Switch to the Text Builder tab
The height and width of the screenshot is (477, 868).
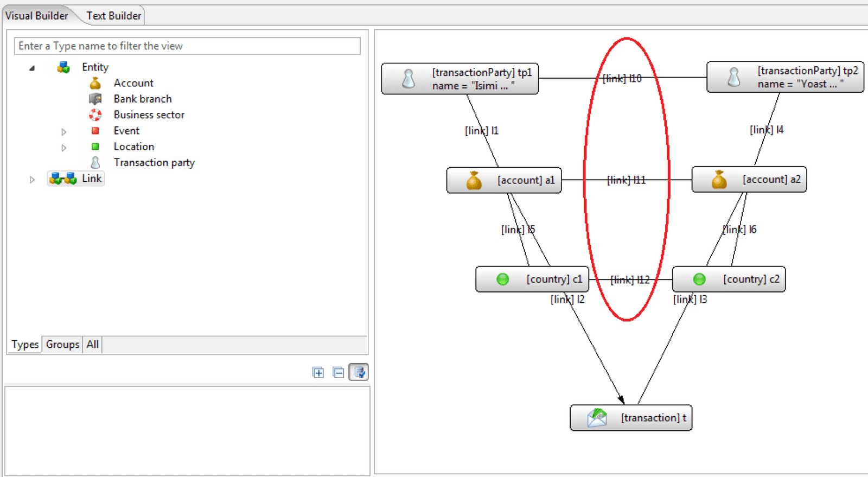[114, 16]
